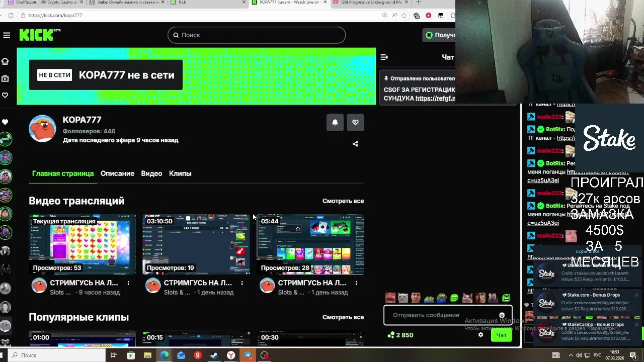Open Microsoft Edge from the taskbar
Image resolution: width=644 pixels, height=362 pixels.
pos(165,355)
